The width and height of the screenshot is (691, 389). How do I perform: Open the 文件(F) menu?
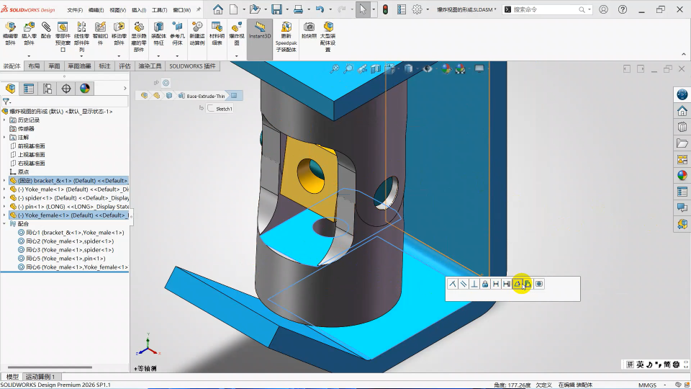(x=75, y=10)
